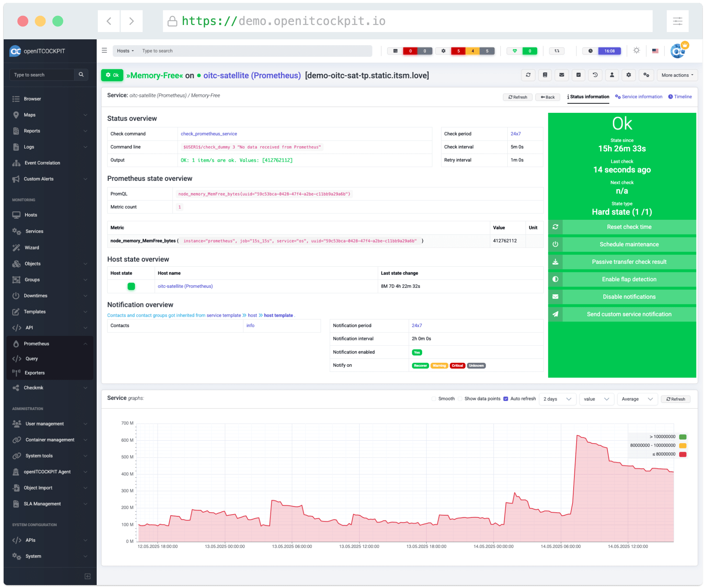Uncheck the Auto refresh checkbox
Image resolution: width=706 pixels, height=588 pixels.
(x=506, y=399)
